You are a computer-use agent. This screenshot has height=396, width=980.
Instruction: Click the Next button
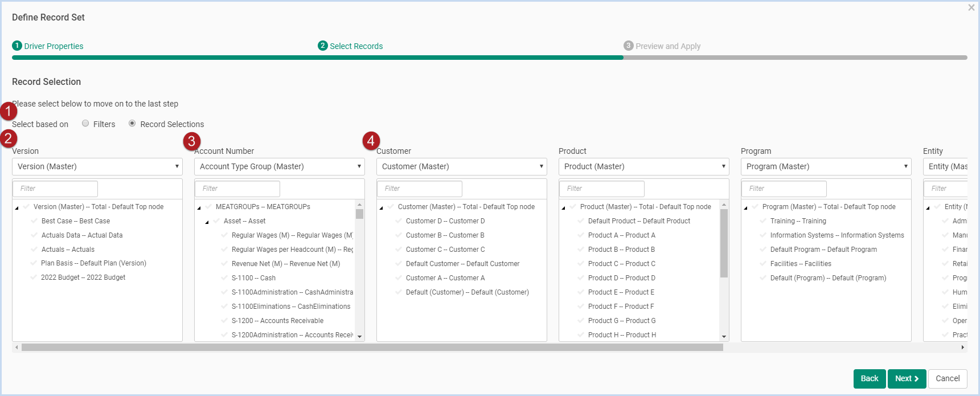point(907,378)
